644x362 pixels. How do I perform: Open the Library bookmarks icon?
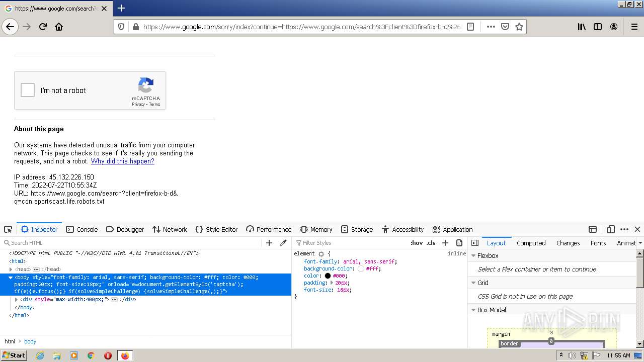click(582, 27)
